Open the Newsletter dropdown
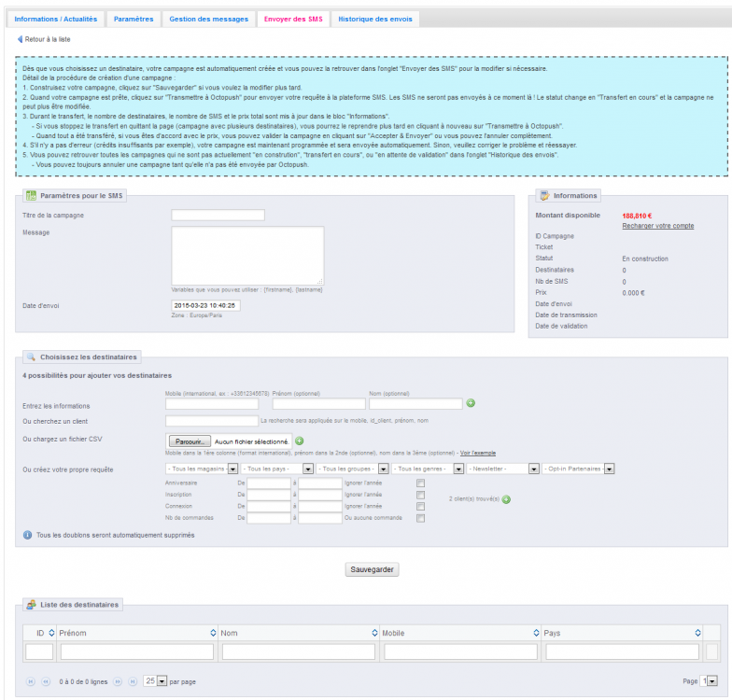732x700 pixels. point(502,469)
